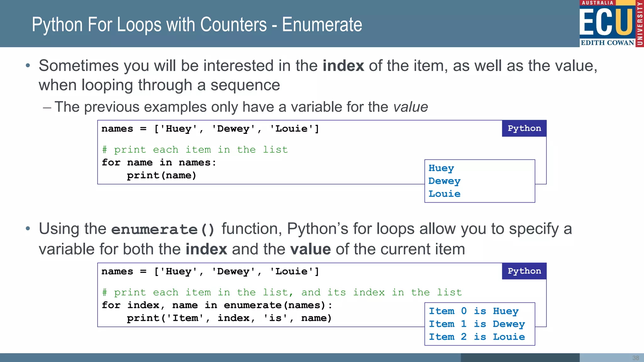
Task: Click the line "print('Item', index, 'is', name)"
Action: [229, 318]
